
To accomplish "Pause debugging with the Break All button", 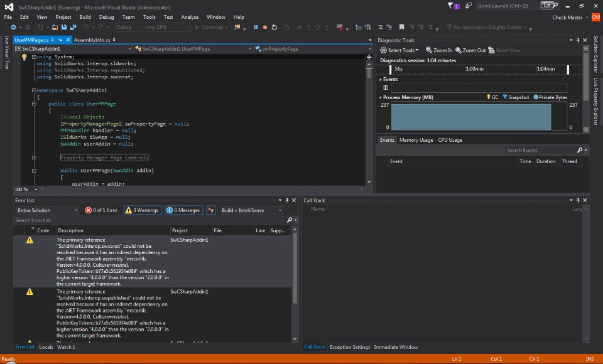I will tap(256, 27).
